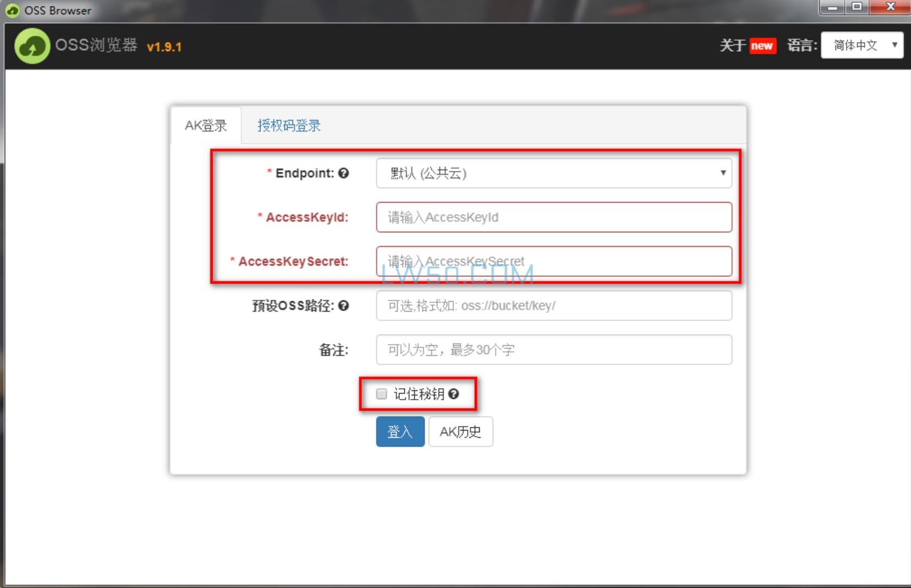Switch to the 授权码登录 tab
911x588 pixels.
pyautogui.click(x=289, y=126)
